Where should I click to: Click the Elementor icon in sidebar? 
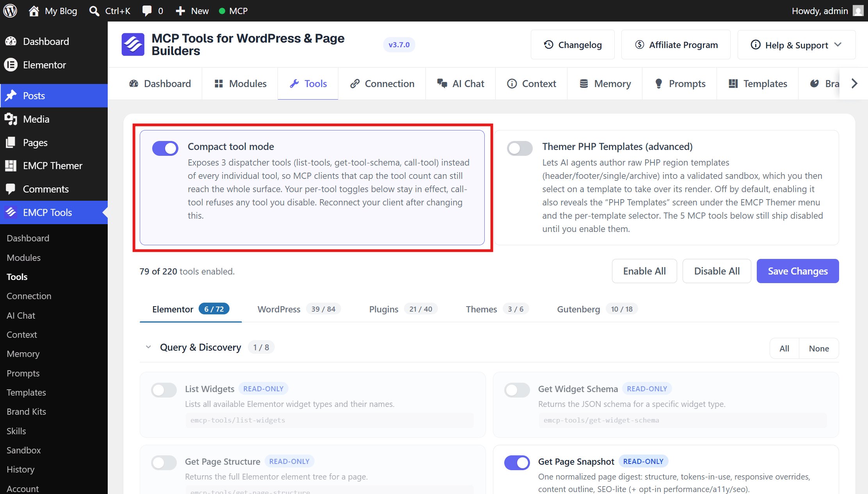[x=11, y=65]
